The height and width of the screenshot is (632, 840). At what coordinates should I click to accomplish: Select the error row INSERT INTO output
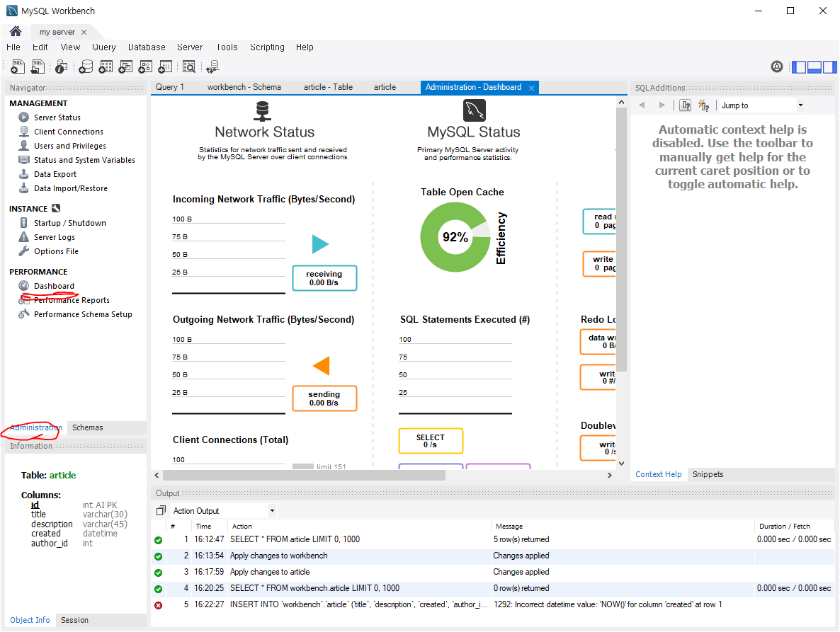pyautogui.click(x=493, y=604)
